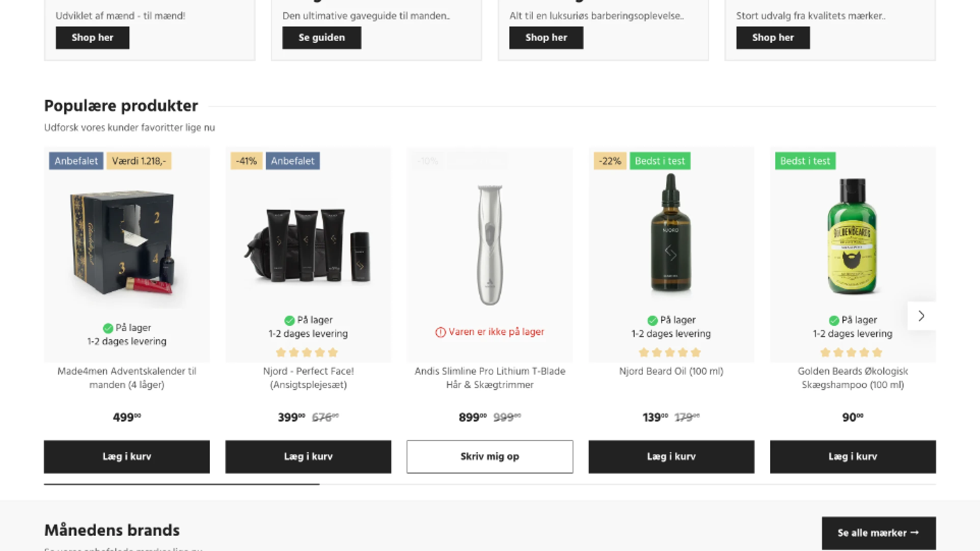Click Se alle mærker button

[x=878, y=533]
